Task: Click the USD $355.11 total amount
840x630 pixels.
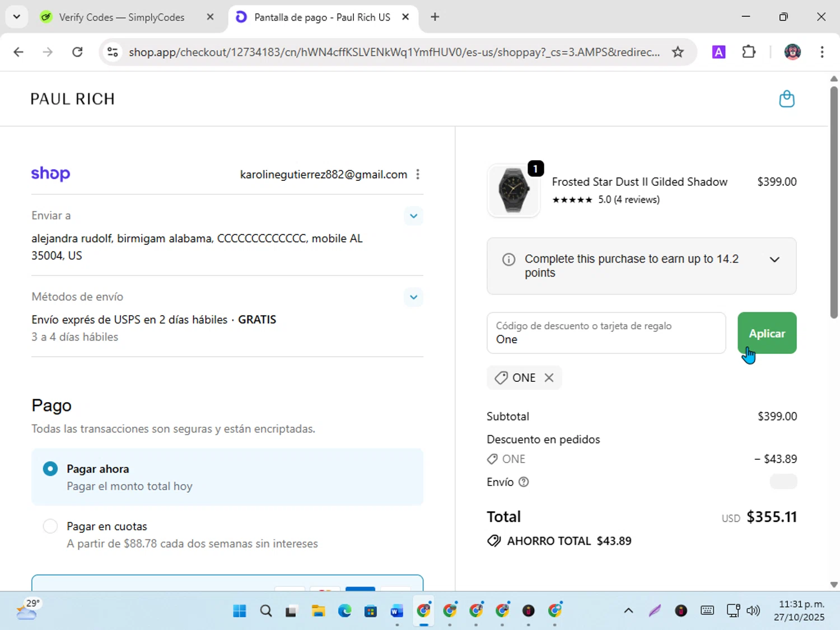Action: tap(759, 517)
